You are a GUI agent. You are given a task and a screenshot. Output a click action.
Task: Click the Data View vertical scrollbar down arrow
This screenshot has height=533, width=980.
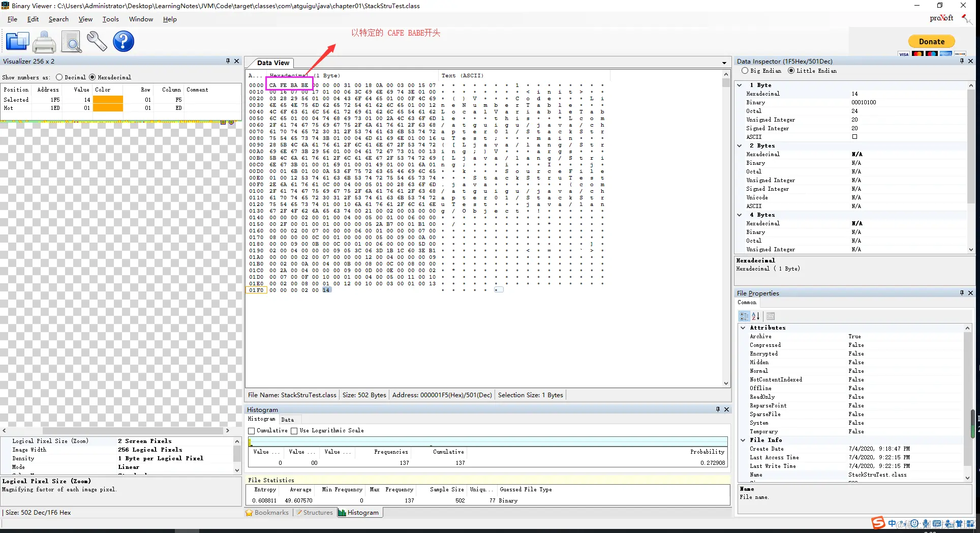(x=726, y=383)
